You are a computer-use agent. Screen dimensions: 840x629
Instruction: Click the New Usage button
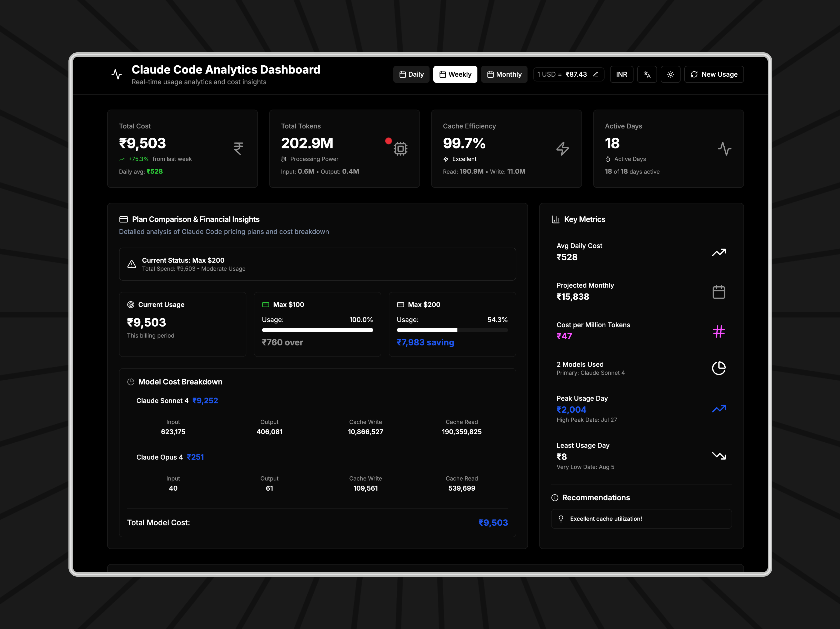click(714, 74)
